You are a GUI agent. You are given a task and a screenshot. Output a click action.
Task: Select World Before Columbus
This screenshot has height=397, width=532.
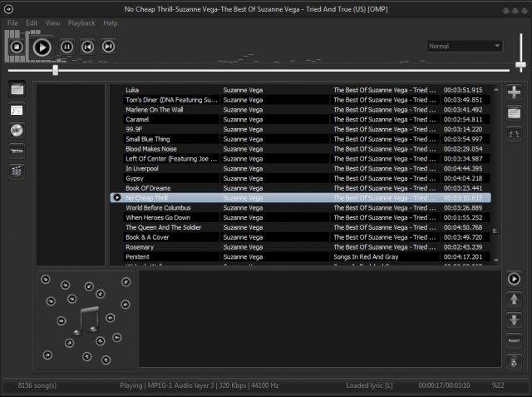point(300,208)
